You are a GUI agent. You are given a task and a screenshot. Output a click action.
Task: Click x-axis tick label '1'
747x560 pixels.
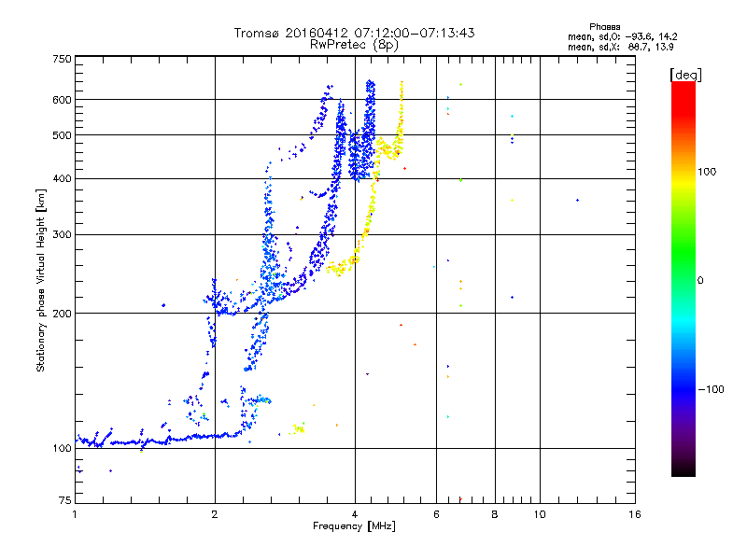click(75, 515)
